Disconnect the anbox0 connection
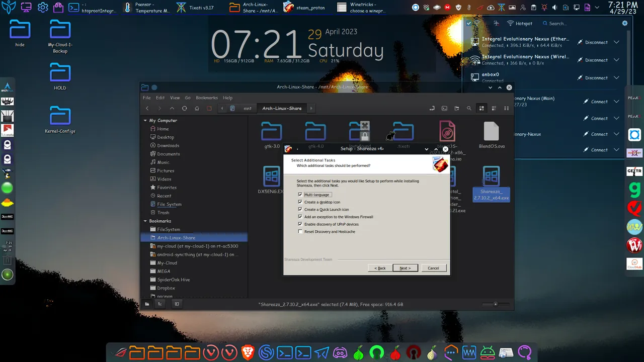644x362 pixels. pyautogui.click(x=592, y=78)
